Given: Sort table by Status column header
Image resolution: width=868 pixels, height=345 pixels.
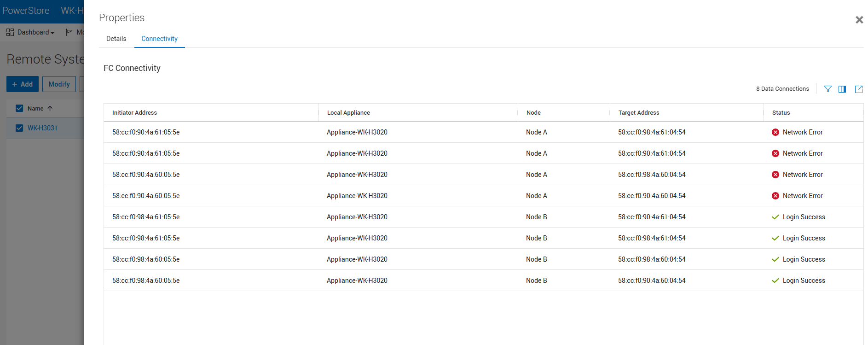Looking at the screenshot, I should point(781,113).
